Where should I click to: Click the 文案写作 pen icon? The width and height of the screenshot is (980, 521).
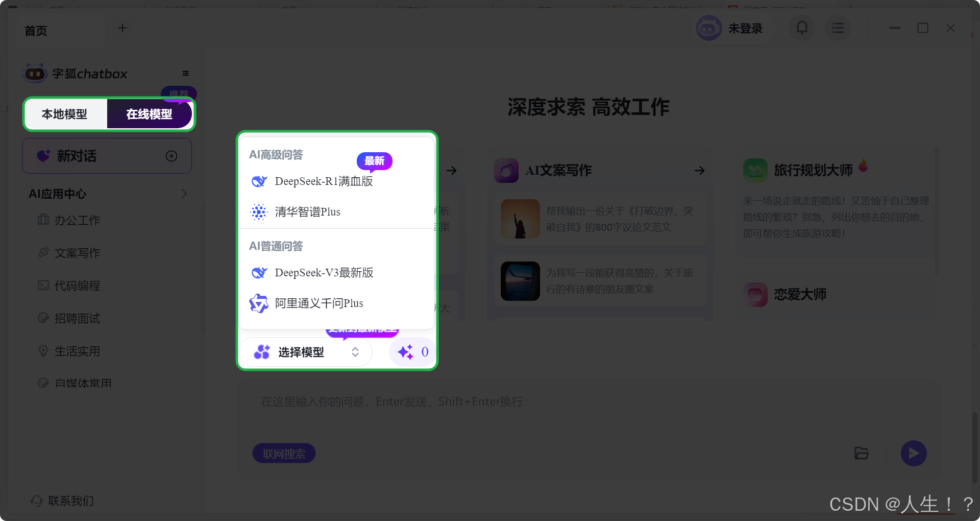click(x=43, y=252)
